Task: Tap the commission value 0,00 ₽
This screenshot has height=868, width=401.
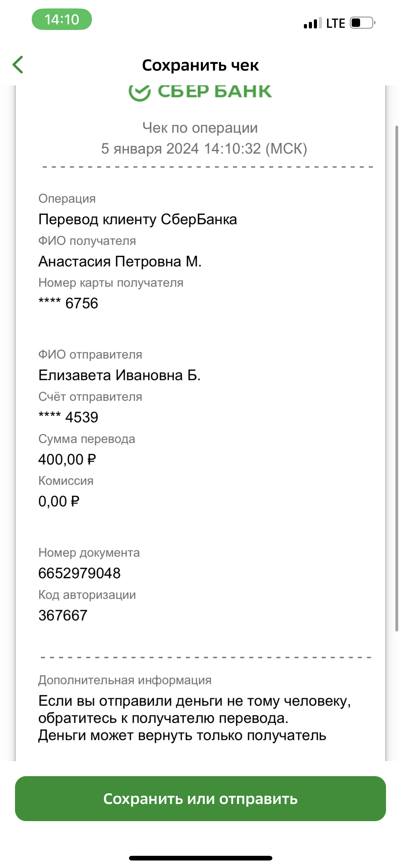Action: tap(59, 501)
